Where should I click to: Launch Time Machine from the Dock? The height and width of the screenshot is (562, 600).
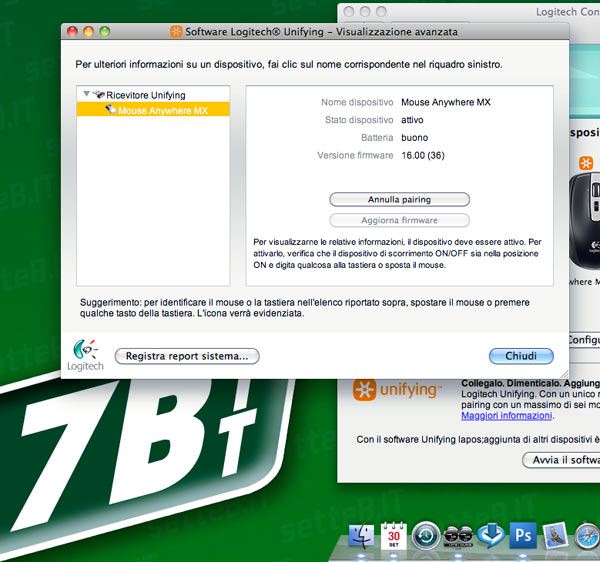(427, 537)
